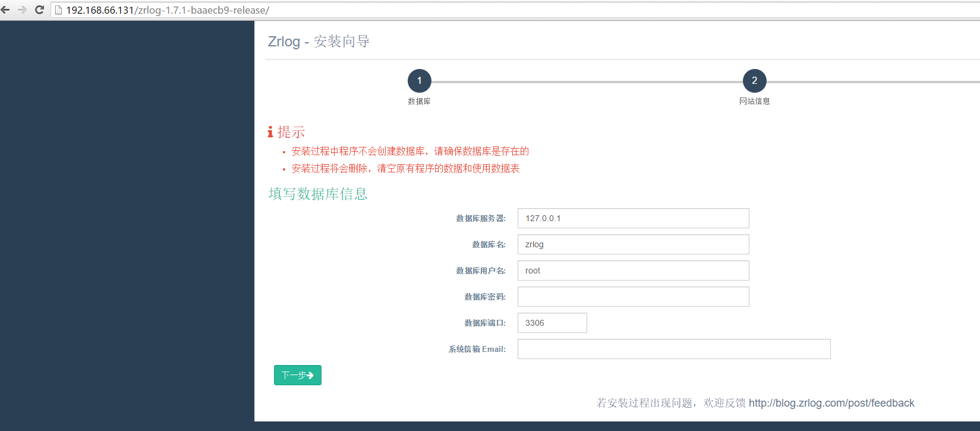Click the 填写数据库信息 heading
The image size is (980, 431).
click(x=318, y=194)
